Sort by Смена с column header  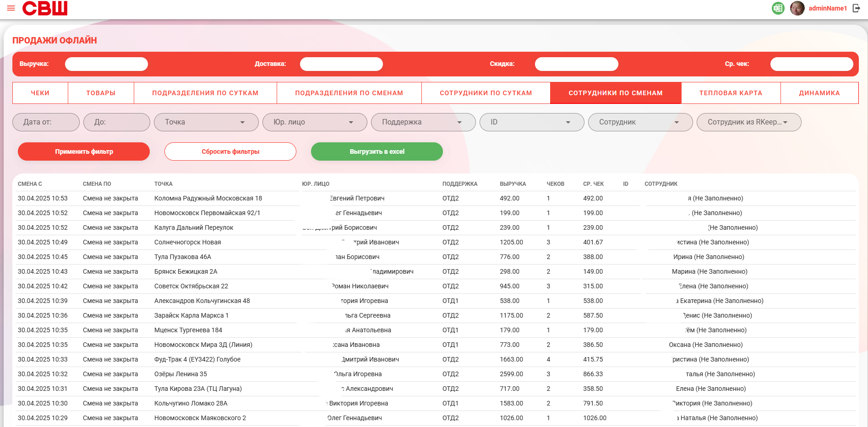30,184
